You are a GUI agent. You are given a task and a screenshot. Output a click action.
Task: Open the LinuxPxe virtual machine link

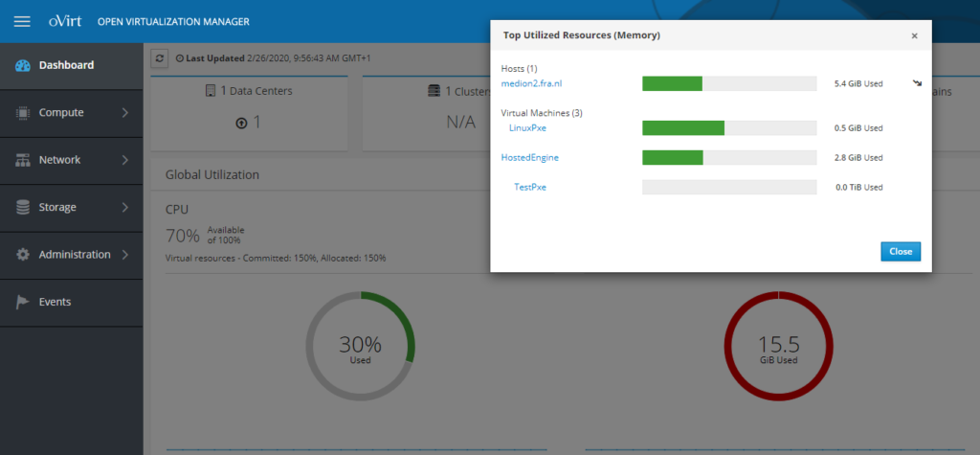click(527, 127)
